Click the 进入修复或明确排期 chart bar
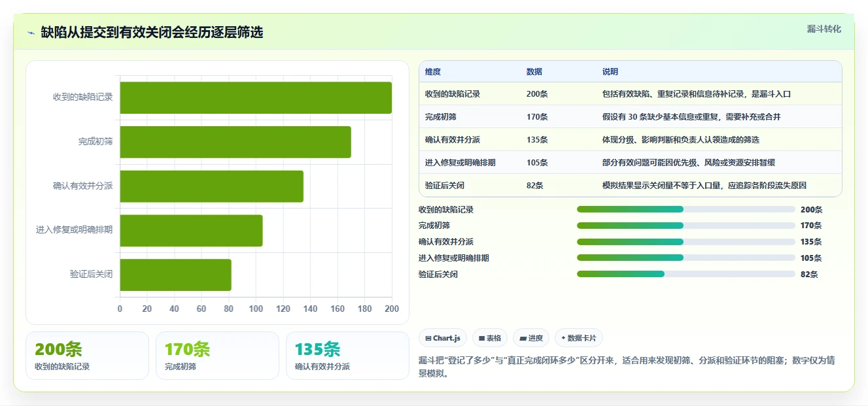This screenshot has height=406, width=868. click(x=191, y=231)
